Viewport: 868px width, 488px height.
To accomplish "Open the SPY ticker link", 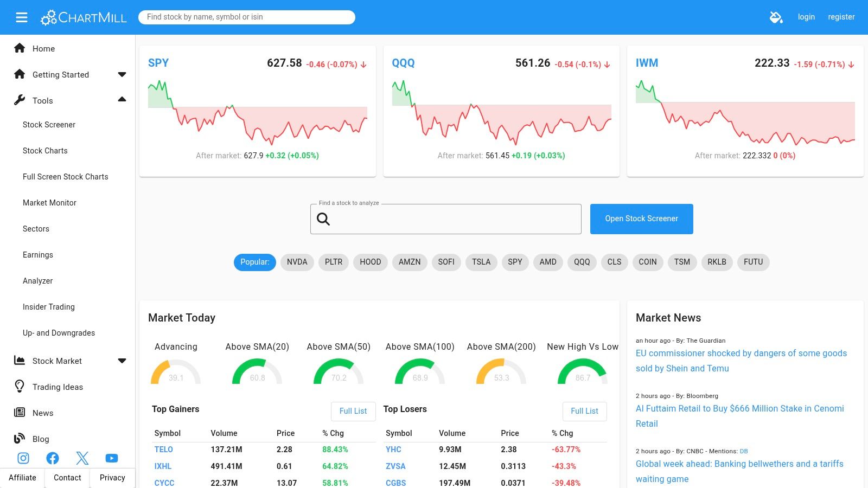I will (158, 63).
